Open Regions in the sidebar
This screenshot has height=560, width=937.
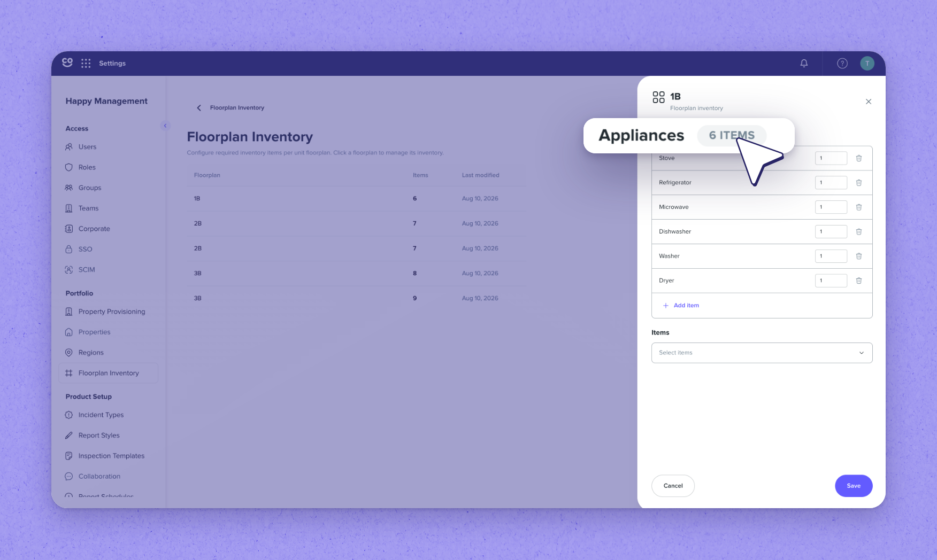(x=91, y=353)
